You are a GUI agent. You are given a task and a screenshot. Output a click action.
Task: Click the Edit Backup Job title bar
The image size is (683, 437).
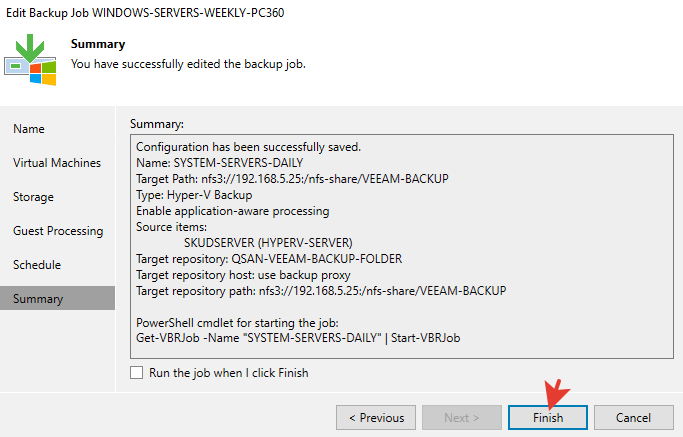[x=148, y=13]
